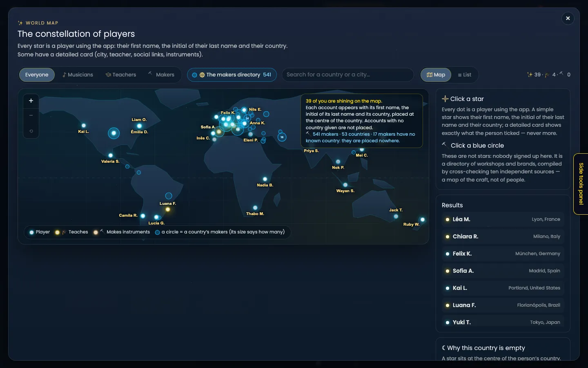Choose Sofia A. from Madrid in Results
The image size is (588, 368).
(503, 271)
